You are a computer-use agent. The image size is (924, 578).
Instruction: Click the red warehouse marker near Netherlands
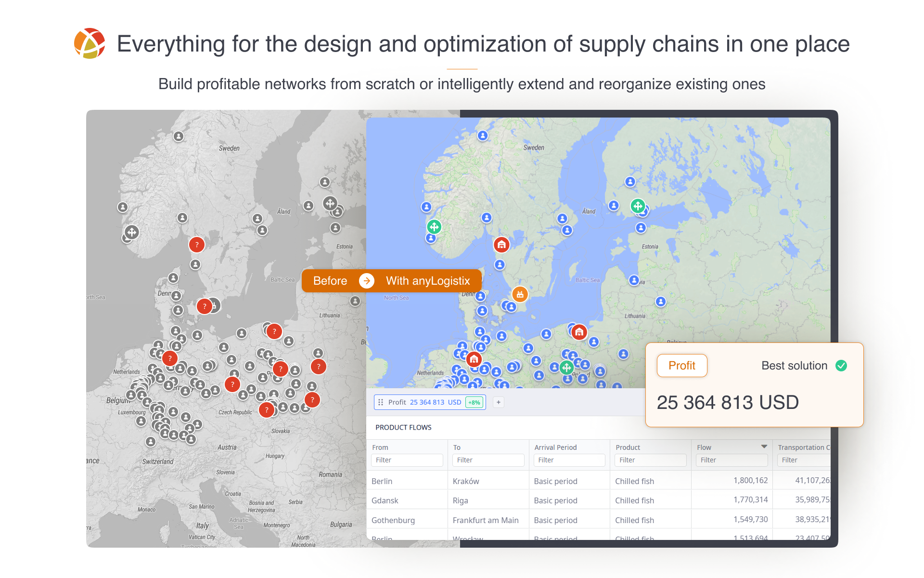474,359
